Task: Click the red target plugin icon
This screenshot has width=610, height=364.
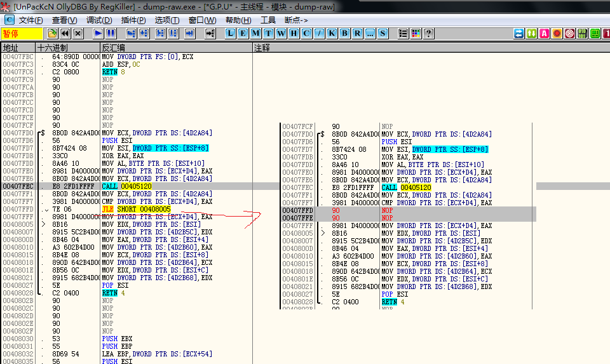Action: coord(569,34)
